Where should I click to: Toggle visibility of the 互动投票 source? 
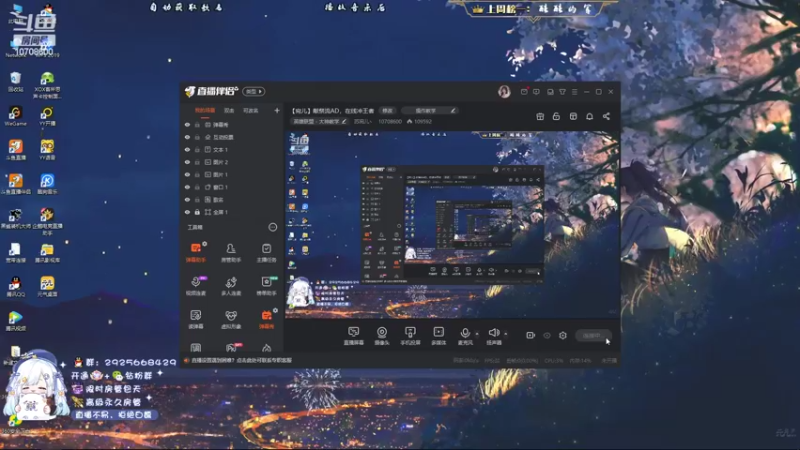pyautogui.click(x=187, y=137)
